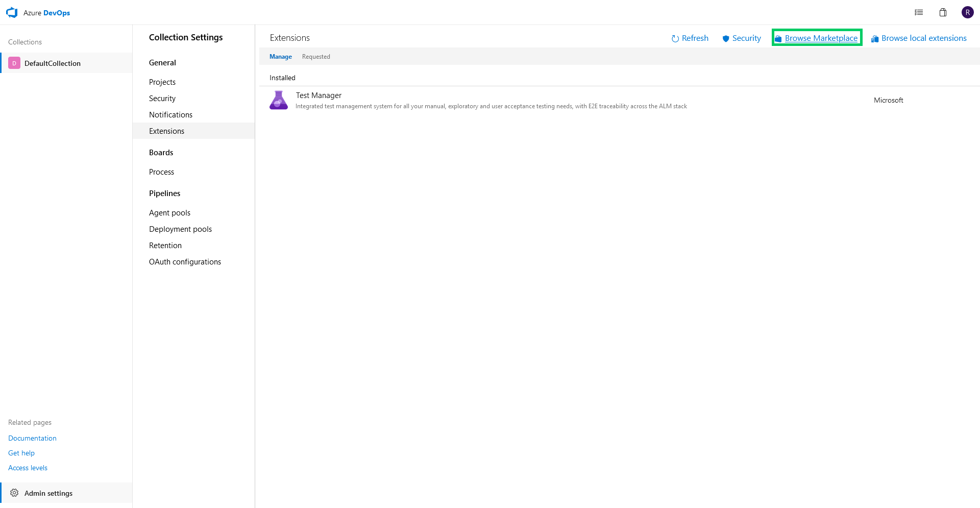
Task: Select DefaultCollection in the sidebar
Action: click(x=66, y=63)
